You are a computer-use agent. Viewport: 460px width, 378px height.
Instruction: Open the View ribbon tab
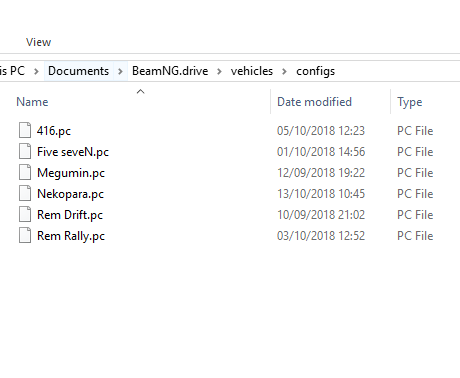(39, 42)
